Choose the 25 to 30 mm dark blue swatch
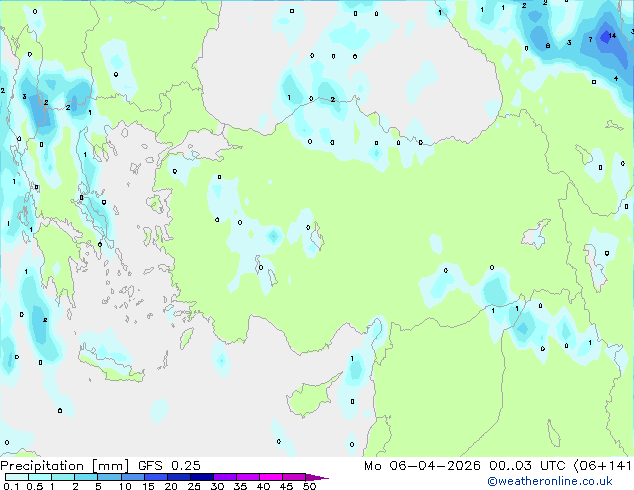This screenshot has height=490, width=634. tap(201, 477)
